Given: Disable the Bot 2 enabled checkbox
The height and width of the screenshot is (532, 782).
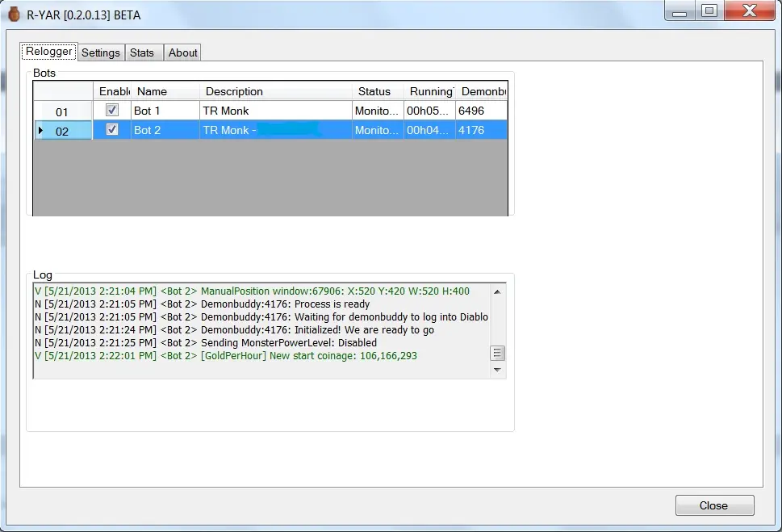Looking at the screenshot, I should (112, 129).
